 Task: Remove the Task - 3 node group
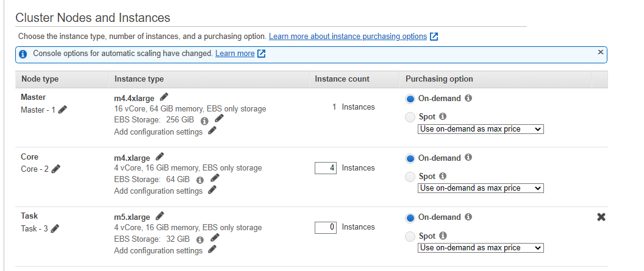(601, 217)
